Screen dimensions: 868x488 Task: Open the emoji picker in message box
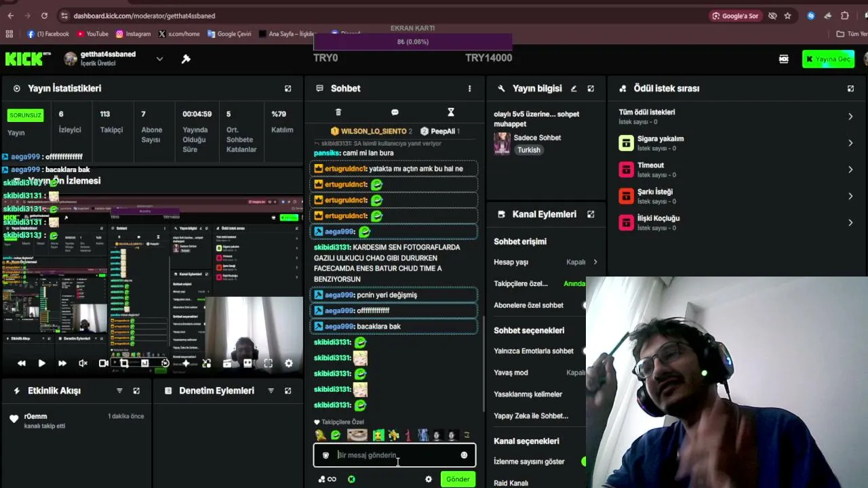[464, 455]
